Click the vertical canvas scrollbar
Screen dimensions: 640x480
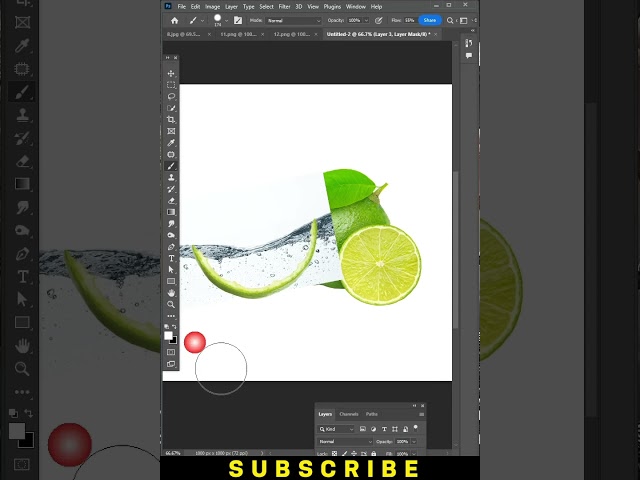click(x=456, y=249)
